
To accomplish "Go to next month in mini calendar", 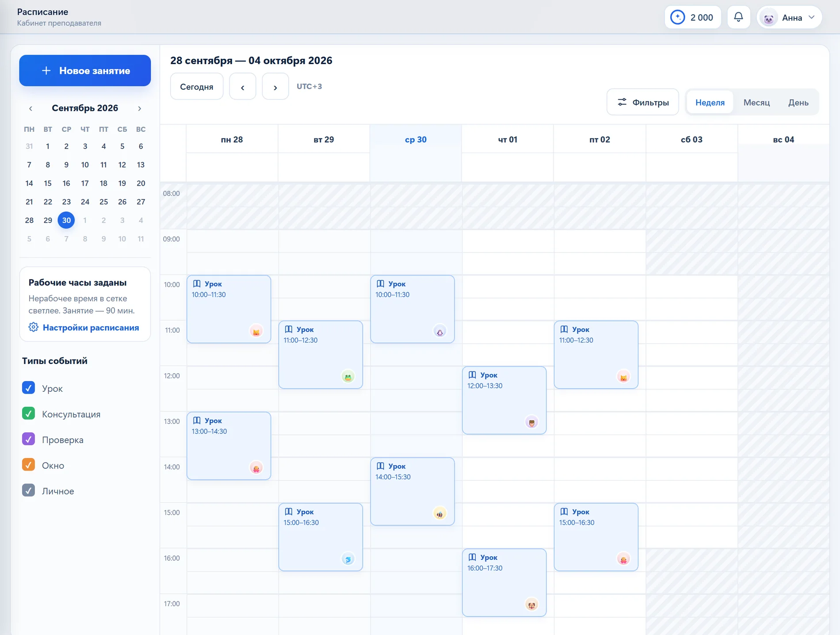I will click(139, 108).
